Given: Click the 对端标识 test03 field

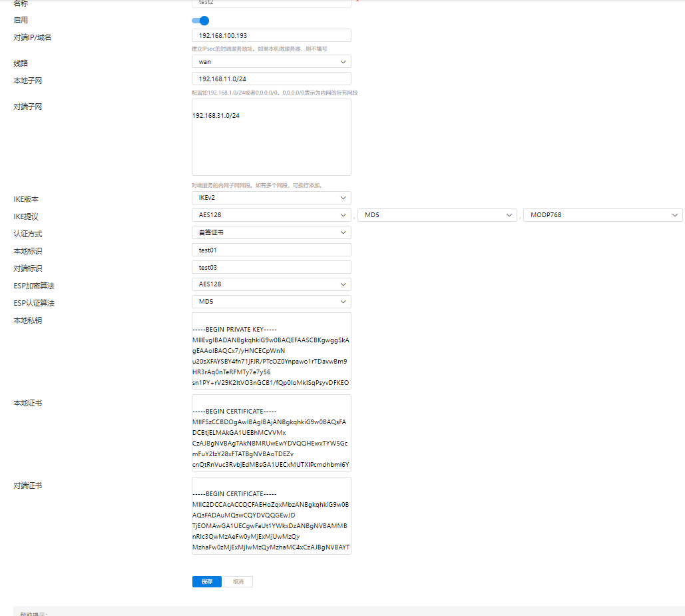Looking at the screenshot, I should pyautogui.click(x=271, y=268).
